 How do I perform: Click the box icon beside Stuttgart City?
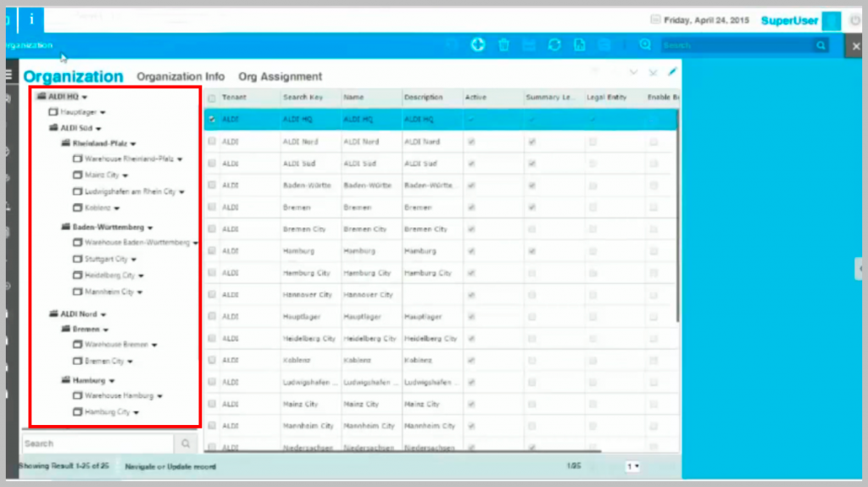pyautogui.click(x=77, y=259)
